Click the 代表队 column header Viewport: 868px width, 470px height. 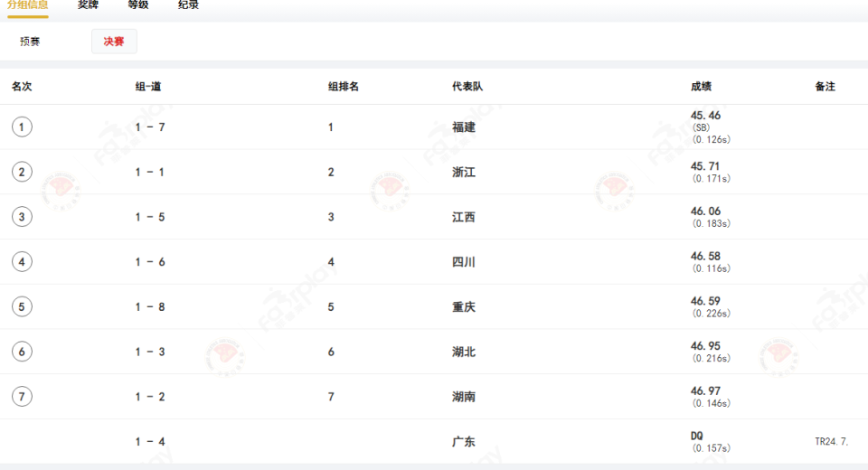[467, 87]
